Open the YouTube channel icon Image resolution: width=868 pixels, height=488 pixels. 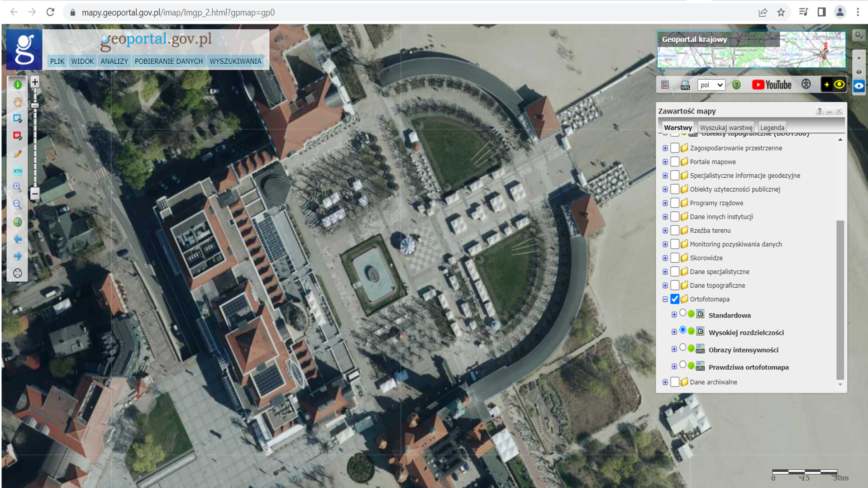(772, 85)
